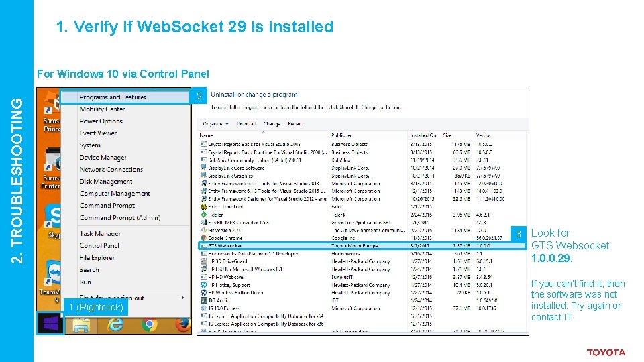Open Mobility Center from the menu

click(102, 109)
